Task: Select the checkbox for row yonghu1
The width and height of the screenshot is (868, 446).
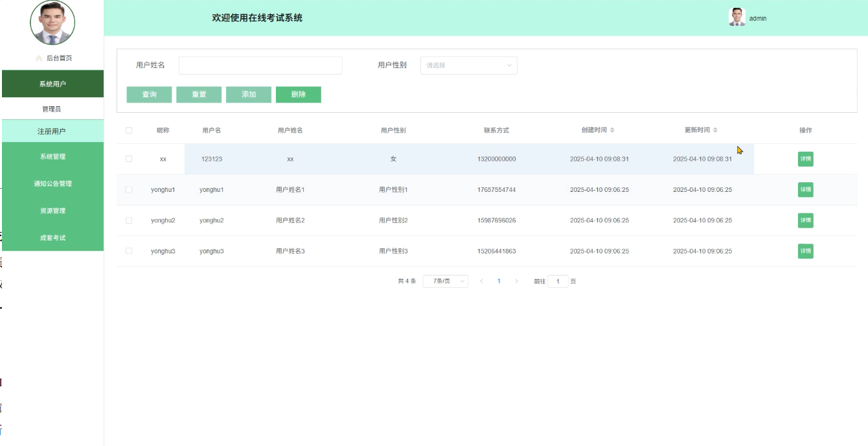Action: pos(129,190)
